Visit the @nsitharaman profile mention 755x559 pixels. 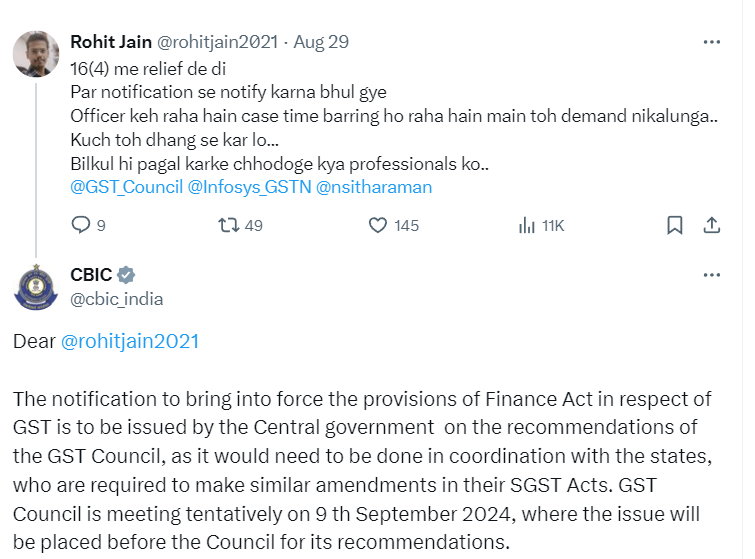(x=374, y=186)
